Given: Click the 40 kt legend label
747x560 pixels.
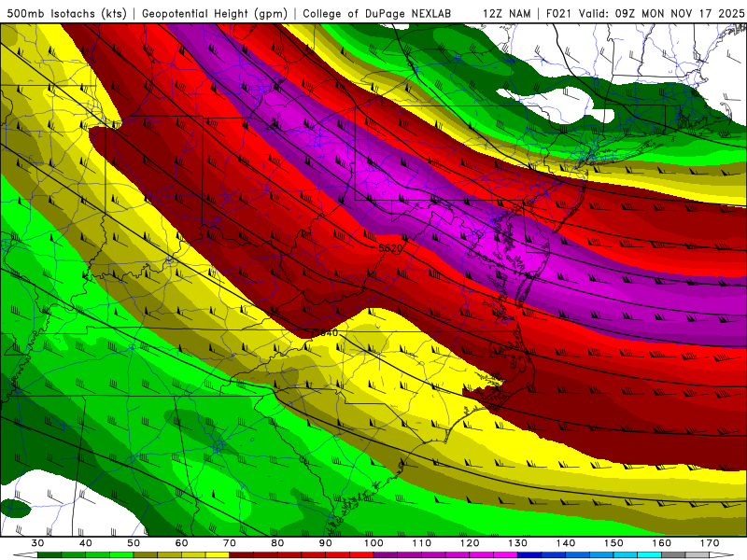Looking at the screenshot, I should coord(85,543).
